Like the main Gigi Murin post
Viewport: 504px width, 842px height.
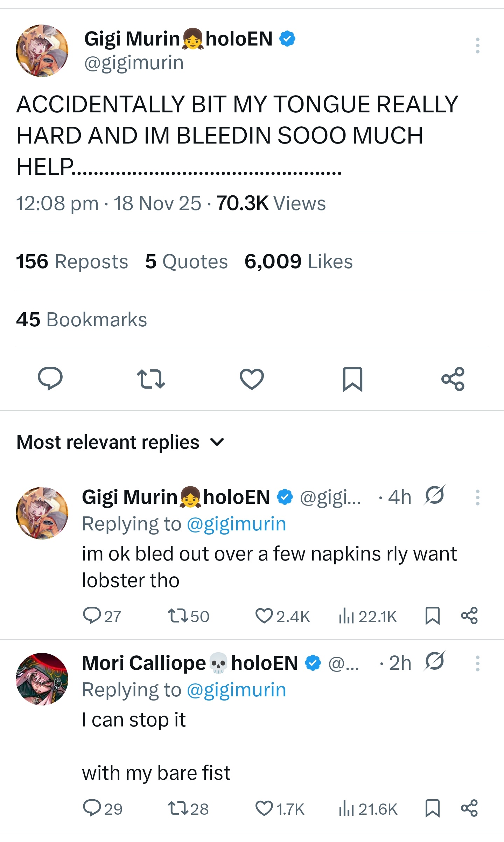tap(252, 379)
